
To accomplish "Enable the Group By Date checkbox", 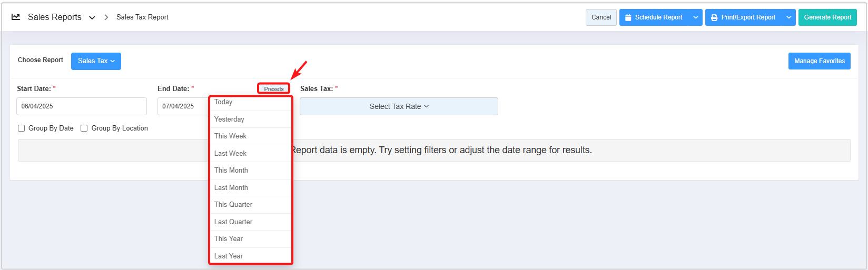I will [22, 128].
